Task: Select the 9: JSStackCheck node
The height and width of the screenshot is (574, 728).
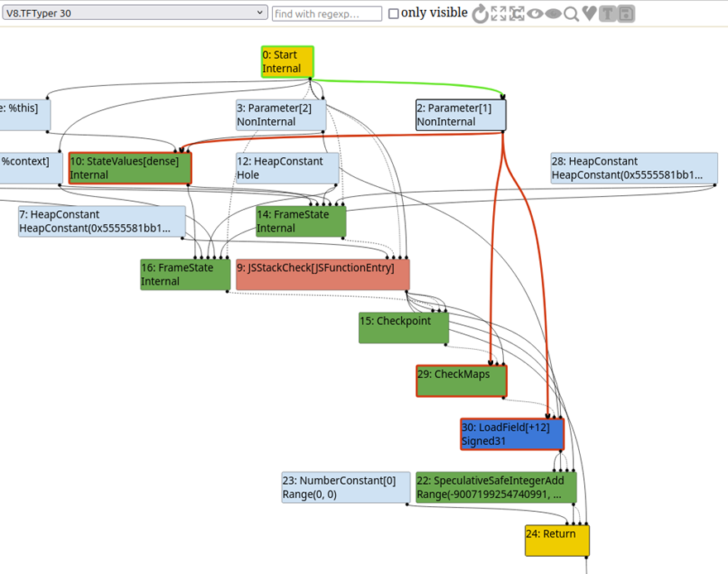Action: point(323,275)
